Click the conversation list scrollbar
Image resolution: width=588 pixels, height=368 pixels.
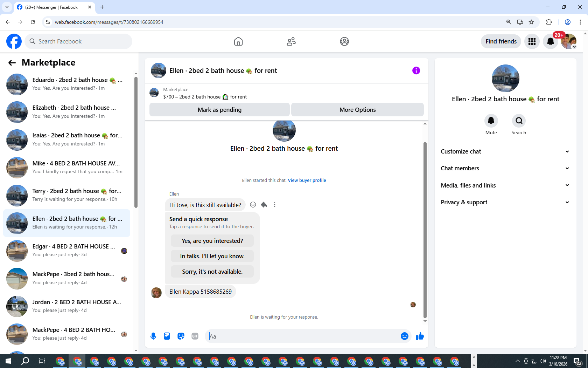pos(136,142)
